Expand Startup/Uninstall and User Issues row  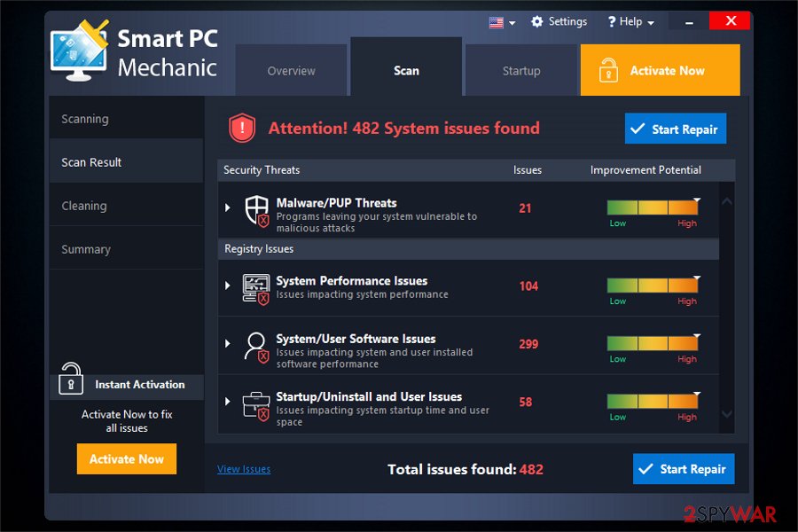pyautogui.click(x=228, y=402)
